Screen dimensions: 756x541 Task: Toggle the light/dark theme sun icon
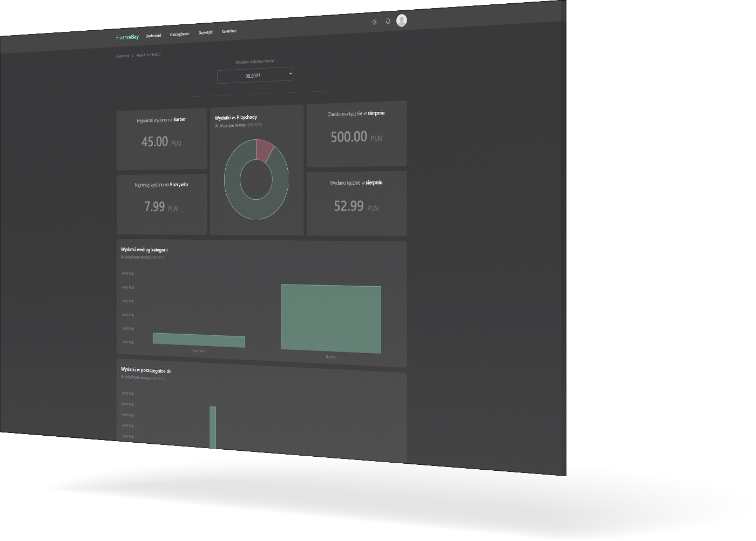tap(374, 22)
